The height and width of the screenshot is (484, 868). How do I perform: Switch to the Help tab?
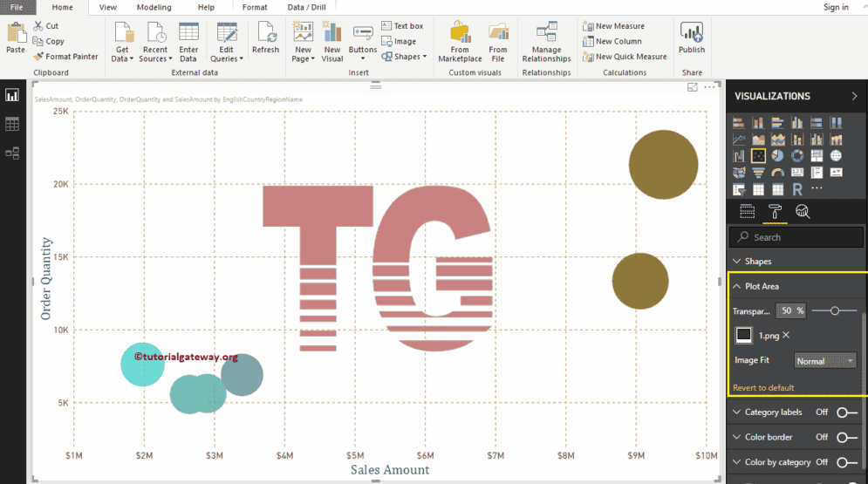coord(206,7)
